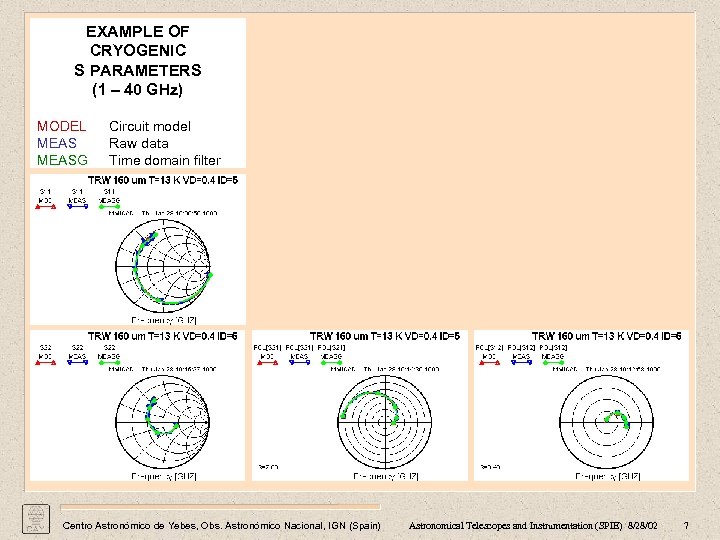The height and width of the screenshot is (540, 720).
Task: Select 'Astronomical Telescopes and Instrumentation (SPIE)' footer text
Action: (516, 526)
